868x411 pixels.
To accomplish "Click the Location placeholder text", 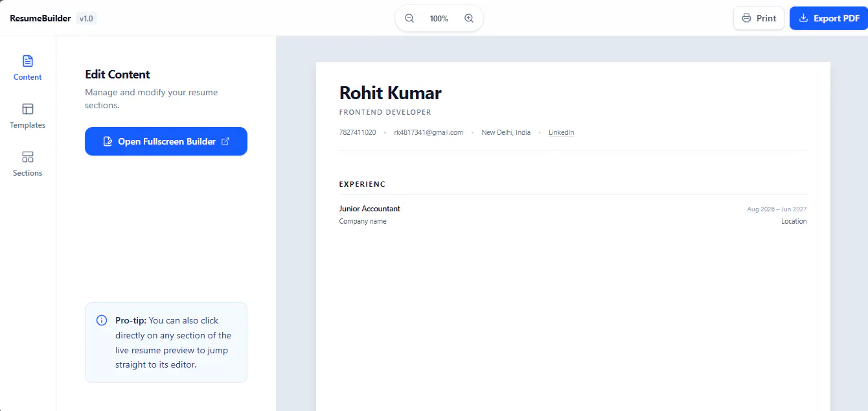I will tap(794, 221).
